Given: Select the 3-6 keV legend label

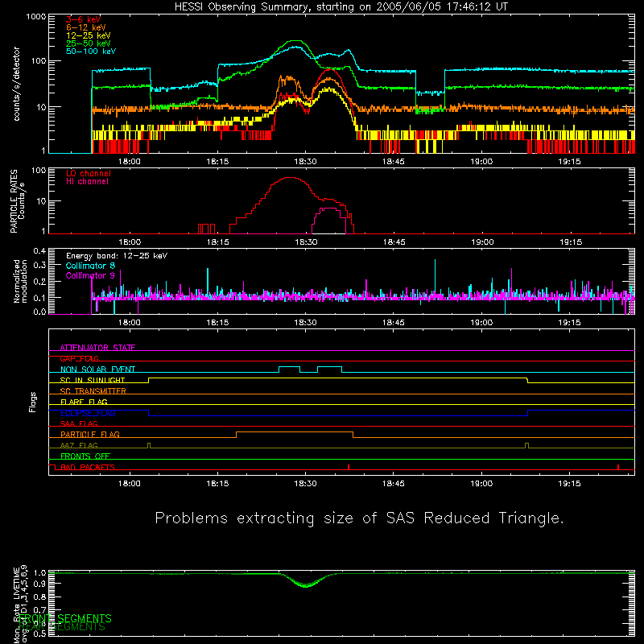Looking at the screenshot, I should click(x=83, y=19).
